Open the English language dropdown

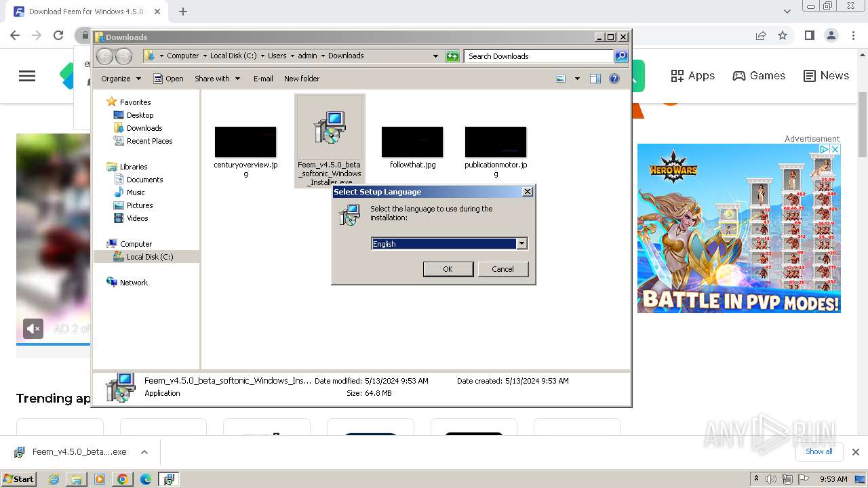point(521,243)
